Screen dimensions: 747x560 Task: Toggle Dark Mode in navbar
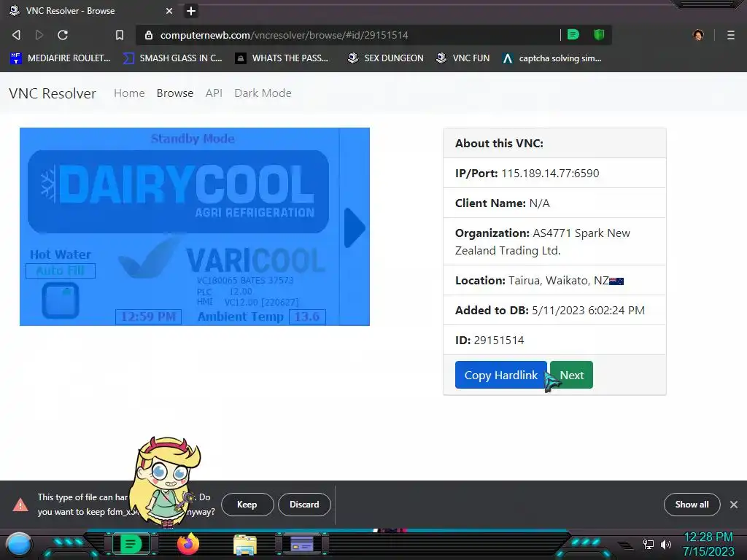[x=263, y=93]
